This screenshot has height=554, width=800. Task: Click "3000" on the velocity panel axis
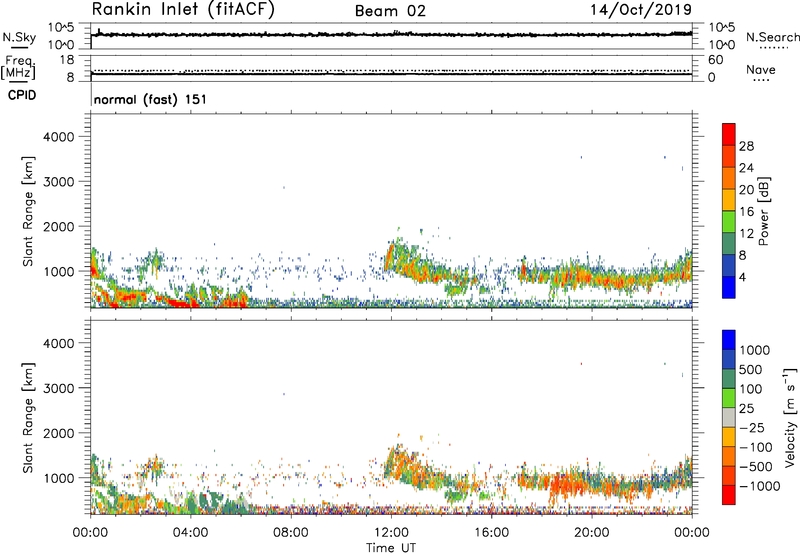pos(59,388)
